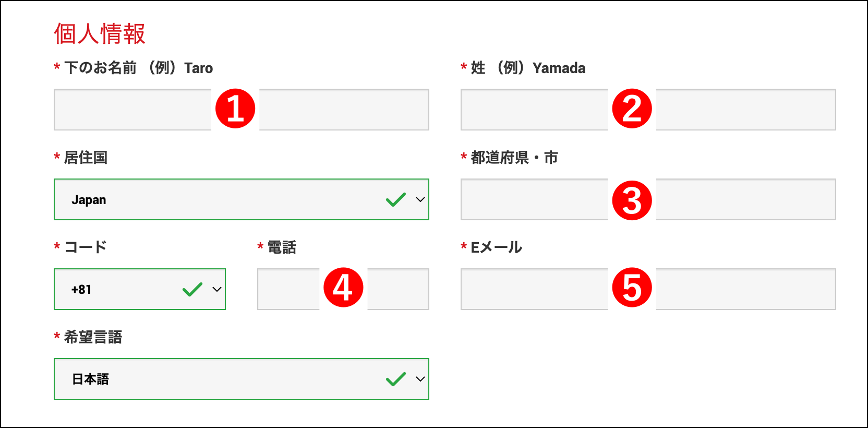The image size is (868, 428).
Task: Click the Eメール email input field
Action: [x=532, y=289]
